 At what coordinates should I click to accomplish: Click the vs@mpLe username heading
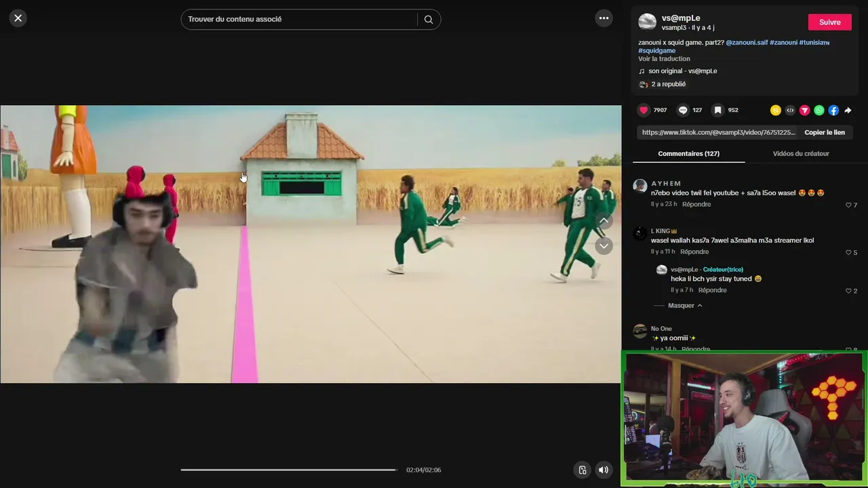pyautogui.click(x=681, y=18)
